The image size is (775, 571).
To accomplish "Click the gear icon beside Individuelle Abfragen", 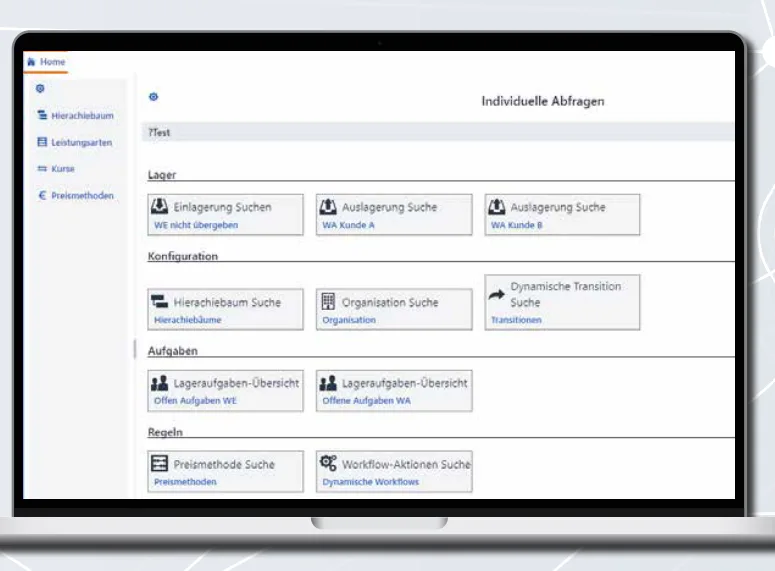I will tap(154, 97).
